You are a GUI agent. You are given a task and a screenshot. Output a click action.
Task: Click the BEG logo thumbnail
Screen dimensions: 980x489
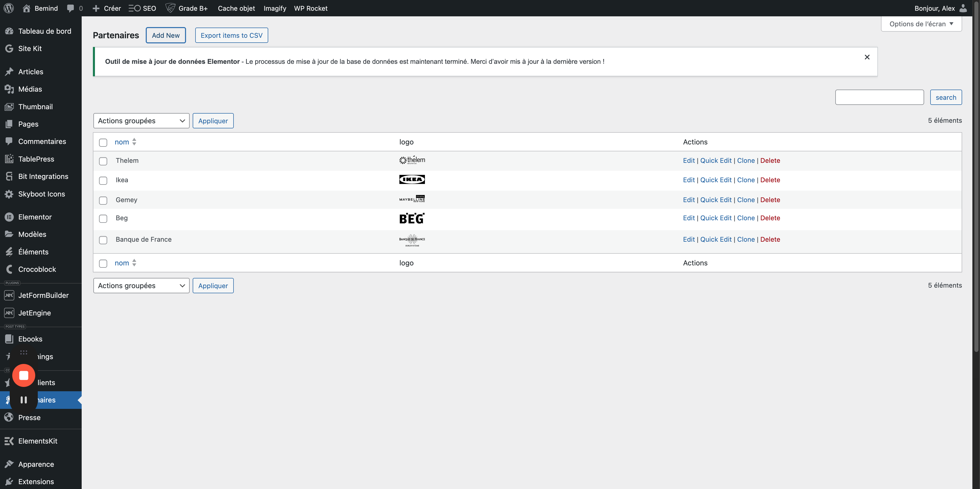(412, 218)
